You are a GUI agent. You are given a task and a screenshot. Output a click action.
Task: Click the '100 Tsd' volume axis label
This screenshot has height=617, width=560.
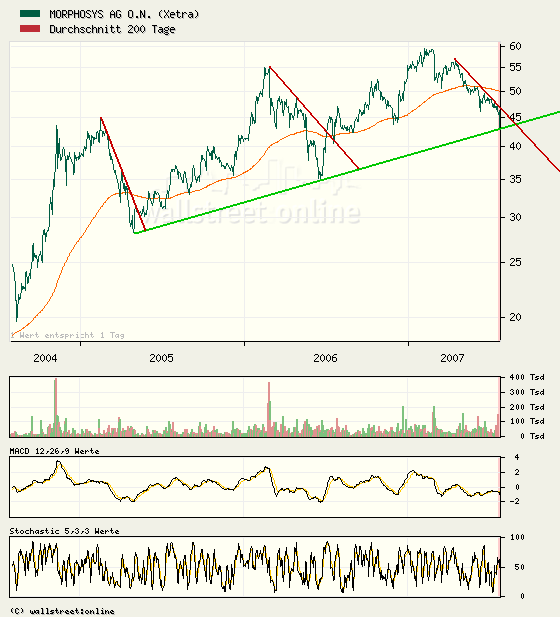527,421
